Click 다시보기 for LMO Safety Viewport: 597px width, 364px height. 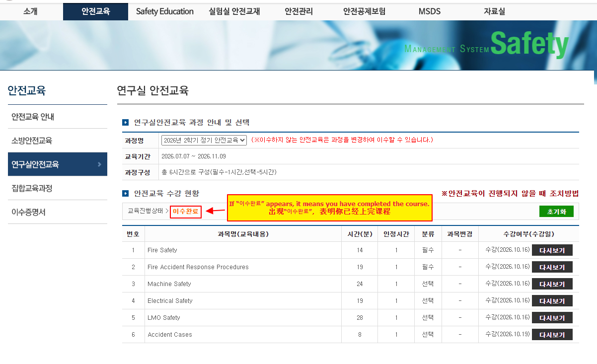(552, 318)
